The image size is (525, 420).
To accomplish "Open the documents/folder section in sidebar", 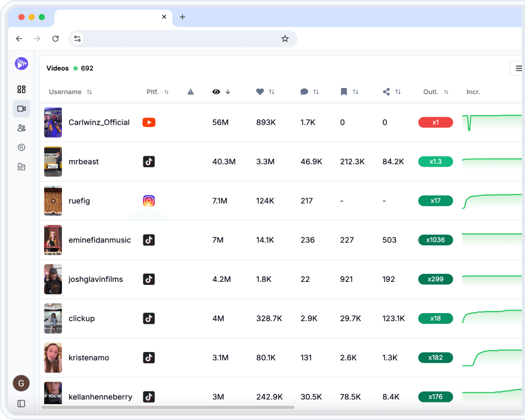I will pos(21,167).
